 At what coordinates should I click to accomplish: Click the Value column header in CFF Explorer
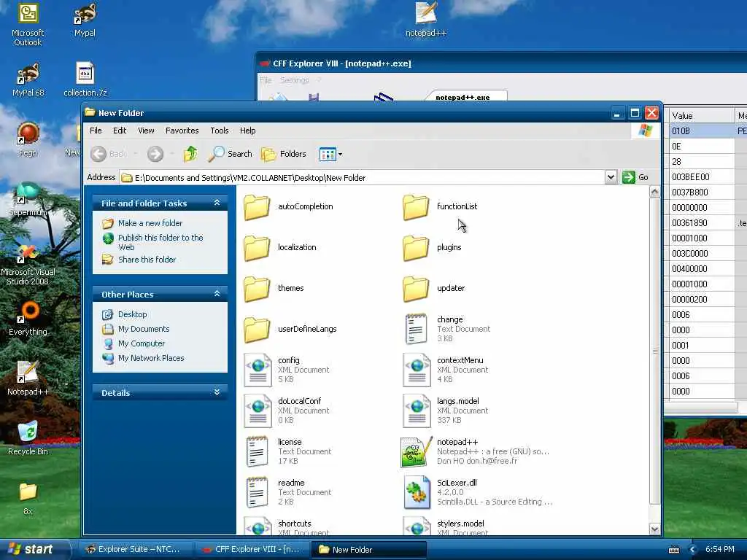(x=701, y=116)
